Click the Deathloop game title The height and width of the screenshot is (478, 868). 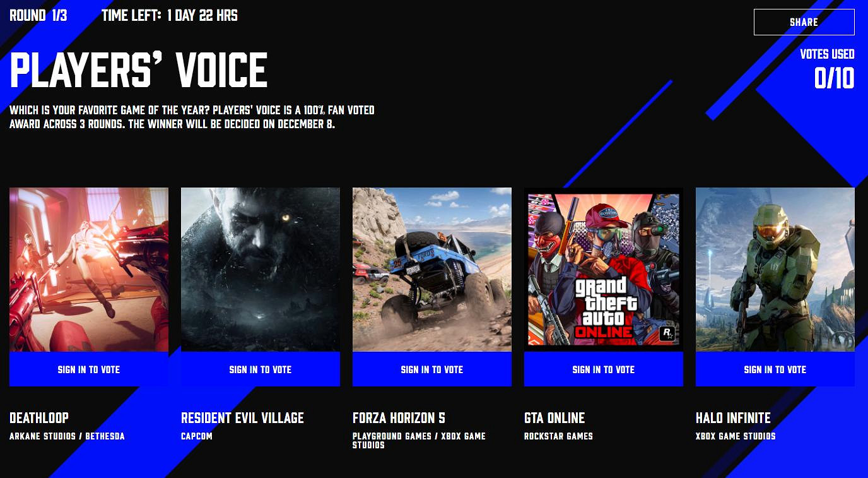tap(39, 418)
